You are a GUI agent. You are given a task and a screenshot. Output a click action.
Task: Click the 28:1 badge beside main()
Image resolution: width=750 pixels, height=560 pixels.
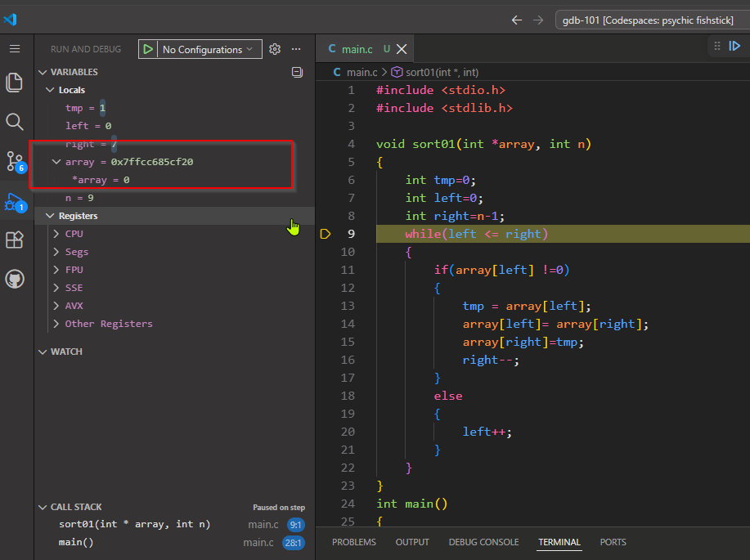293,543
